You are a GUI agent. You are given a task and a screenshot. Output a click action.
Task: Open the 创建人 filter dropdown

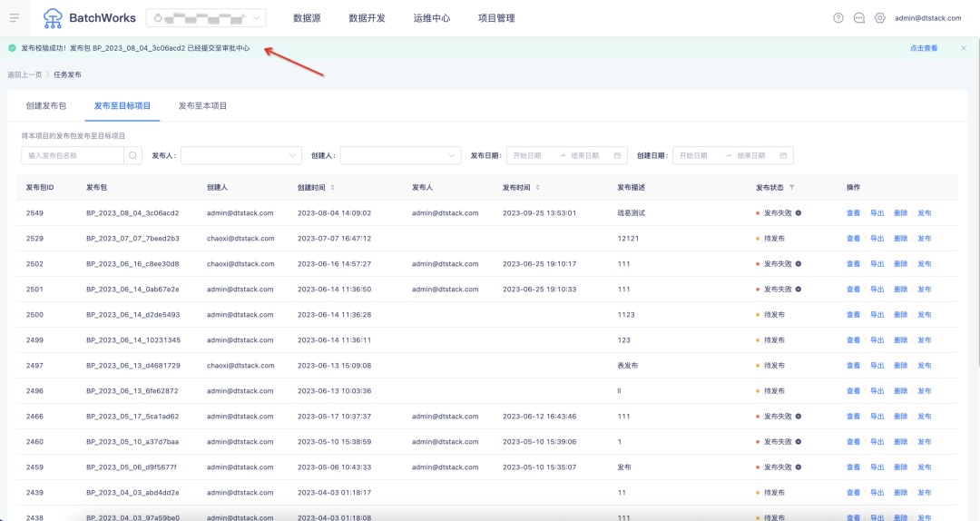coord(400,155)
